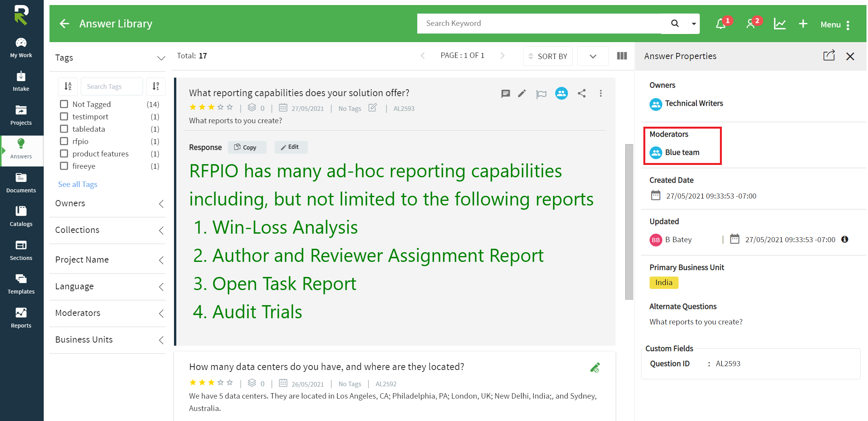Open Sections in sidebar

(21, 251)
